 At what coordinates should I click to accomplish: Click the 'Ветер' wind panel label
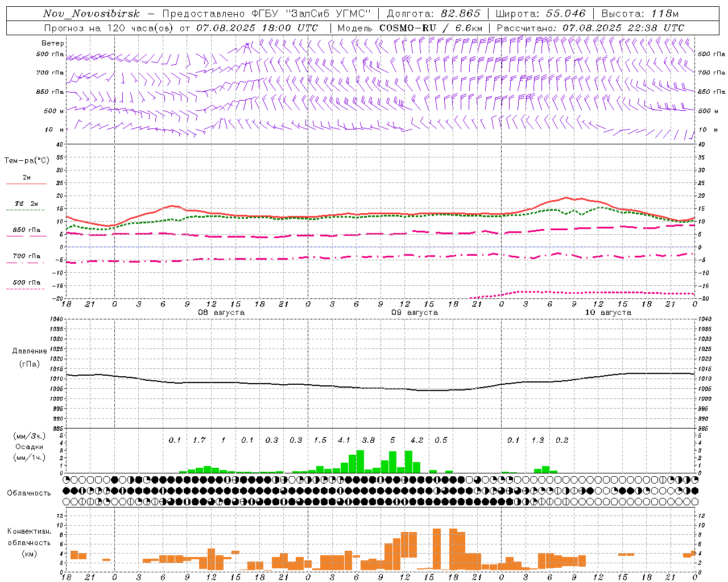[x=53, y=43]
